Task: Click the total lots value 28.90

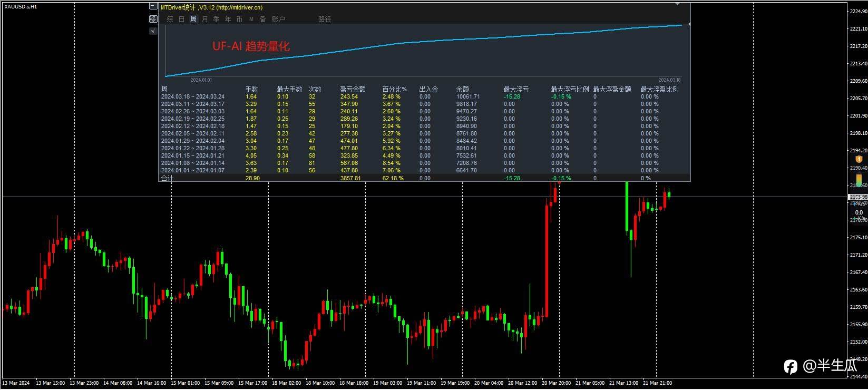Action: click(252, 178)
